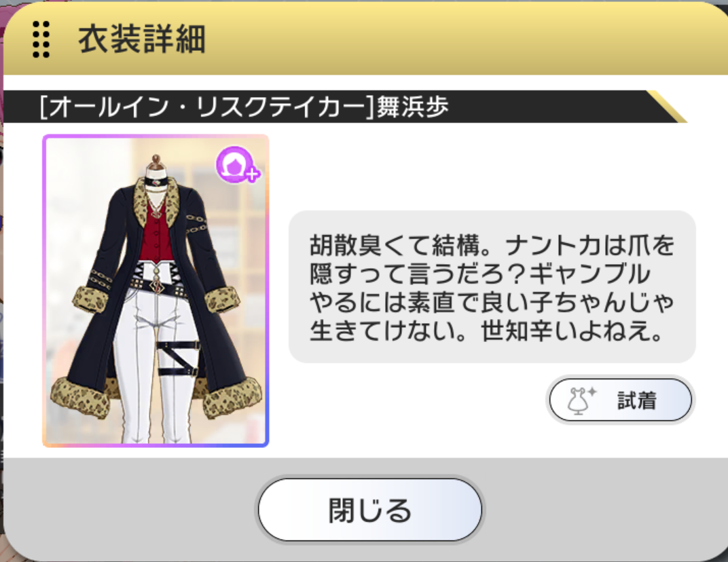Click the costume description speech bubble

pos(492,287)
